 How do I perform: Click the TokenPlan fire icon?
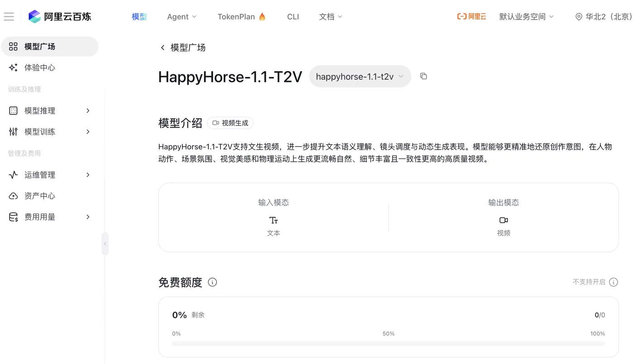[262, 17]
